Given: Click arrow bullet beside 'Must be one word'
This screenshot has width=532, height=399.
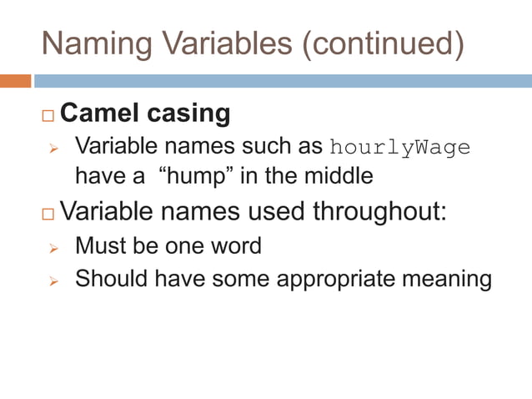Looking at the screenshot, I should (52, 248).
